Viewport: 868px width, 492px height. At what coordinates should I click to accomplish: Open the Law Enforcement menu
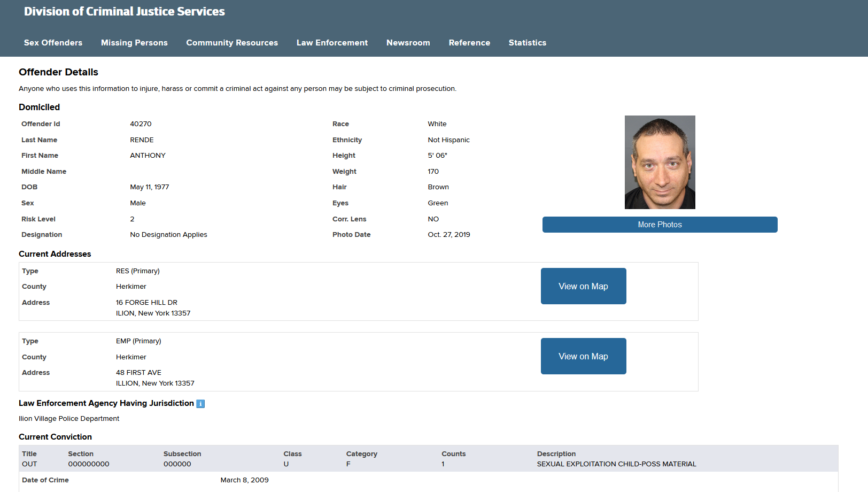332,43
